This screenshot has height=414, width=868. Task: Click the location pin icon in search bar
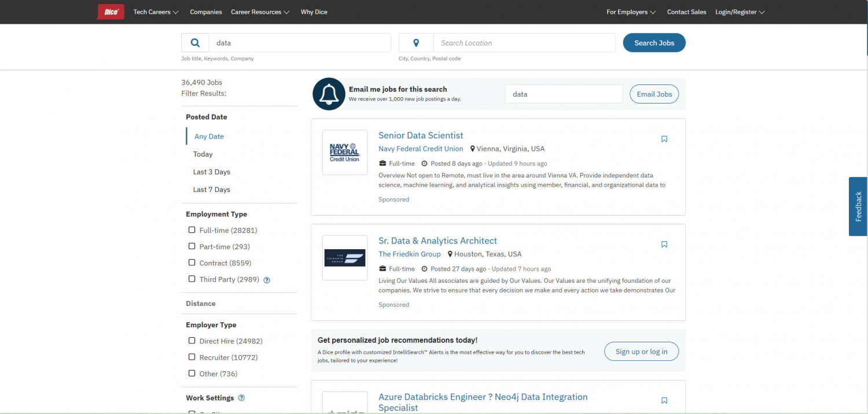click(x=416, y=43)
